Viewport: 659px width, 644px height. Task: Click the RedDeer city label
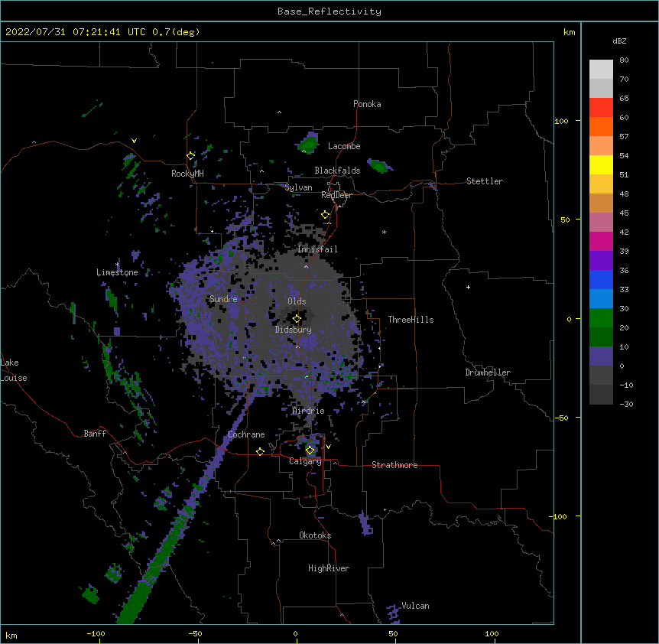coord(336,195)
